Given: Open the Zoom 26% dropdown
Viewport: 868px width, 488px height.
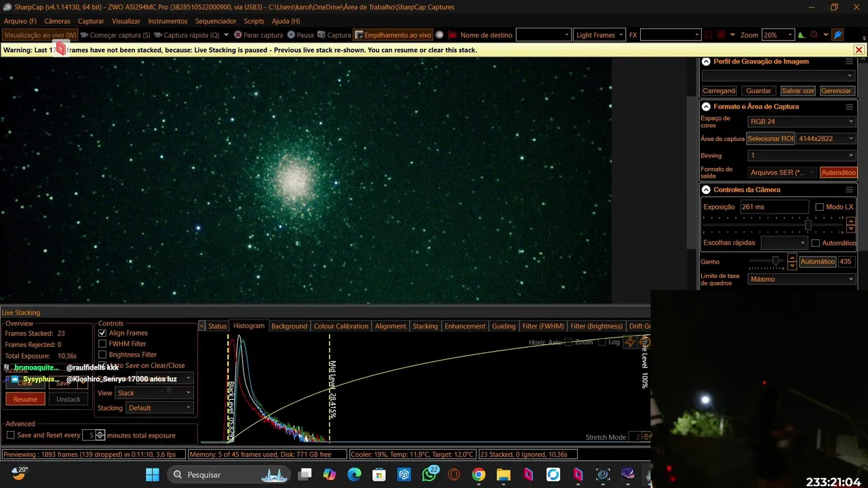Looking at the screenshot, I should click(x=778, y=35).
